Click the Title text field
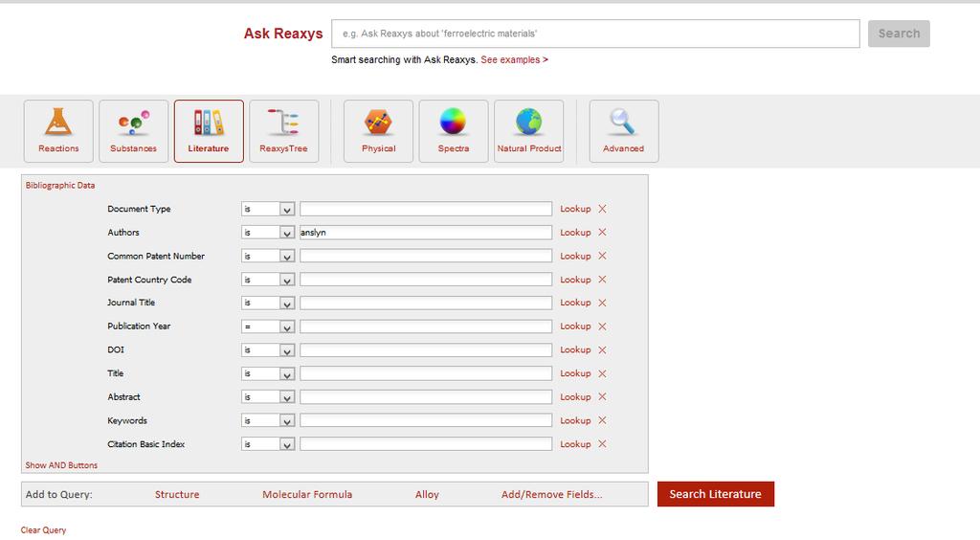980x540 pixels. click(x=426, y=373)
